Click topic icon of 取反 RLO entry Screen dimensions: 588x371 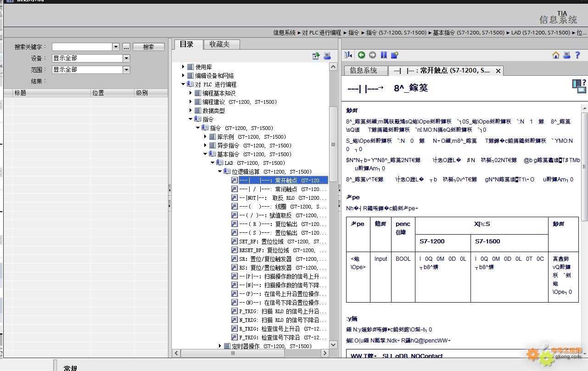click(235, 198)
